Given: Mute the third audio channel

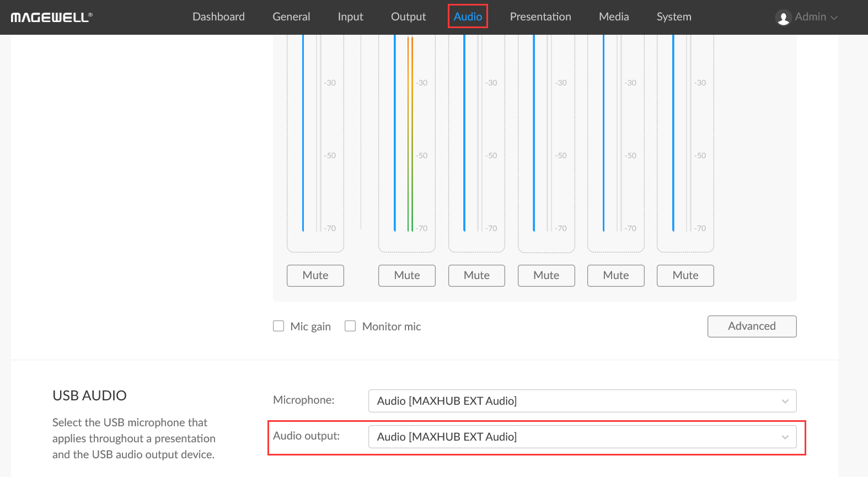Looking at the screenshot, I should click(x=476, y=276).
